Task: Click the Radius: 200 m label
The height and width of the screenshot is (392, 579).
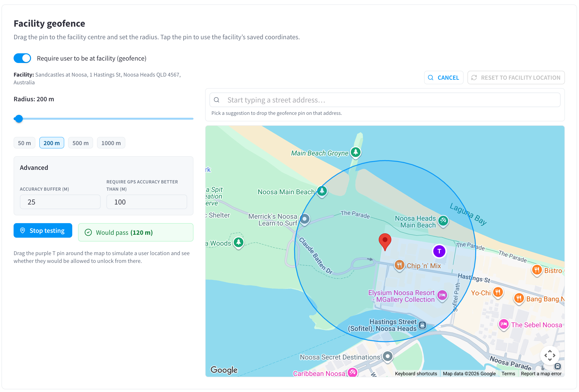Action: (x=34, y=99)
